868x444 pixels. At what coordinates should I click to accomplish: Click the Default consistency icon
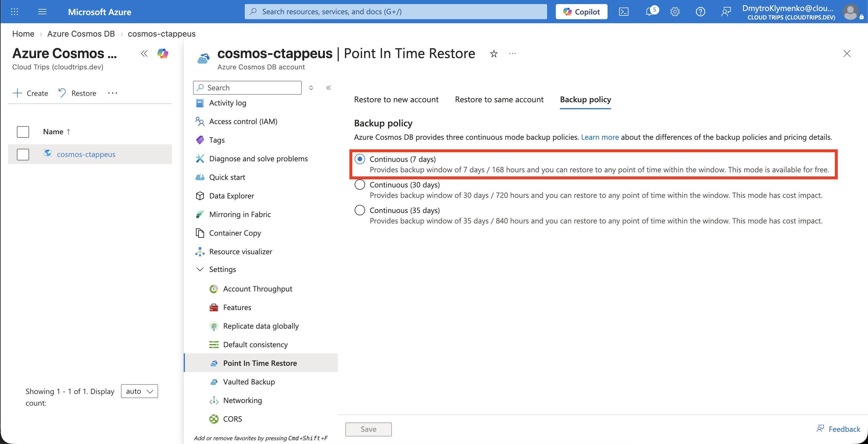click(214, 344)
